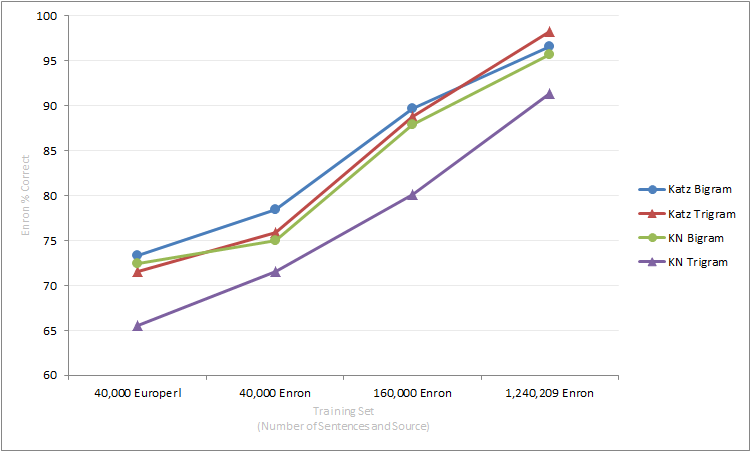Click the 160,000 Enron category label
The image size is (750, 451).
coord(412,393)
